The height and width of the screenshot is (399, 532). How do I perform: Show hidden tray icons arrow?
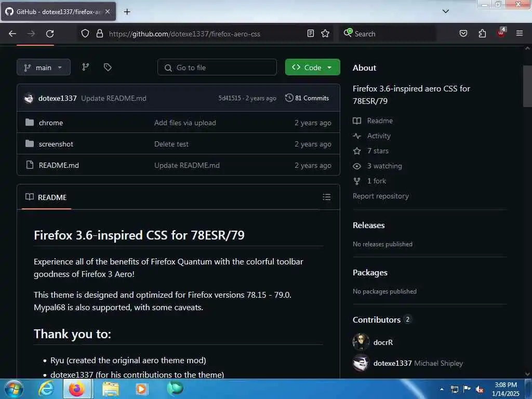click(442, 389)
